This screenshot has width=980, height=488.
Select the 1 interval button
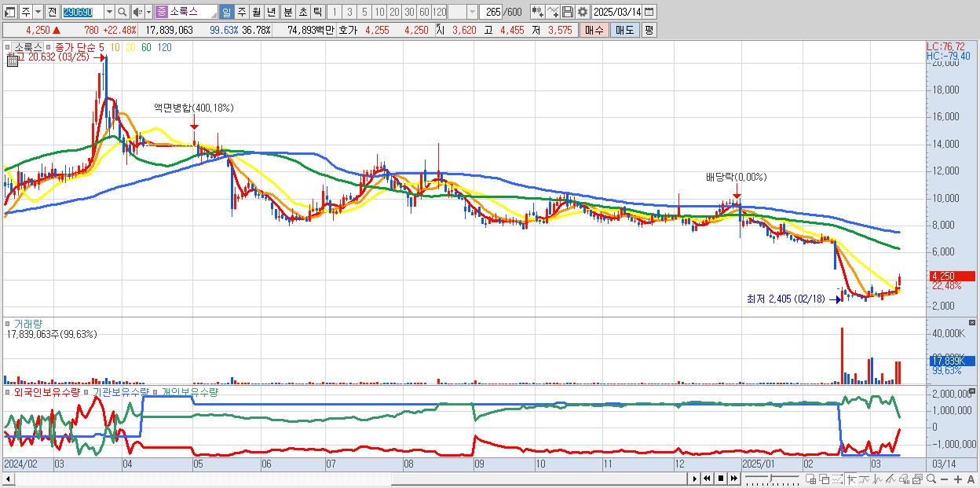335,12
